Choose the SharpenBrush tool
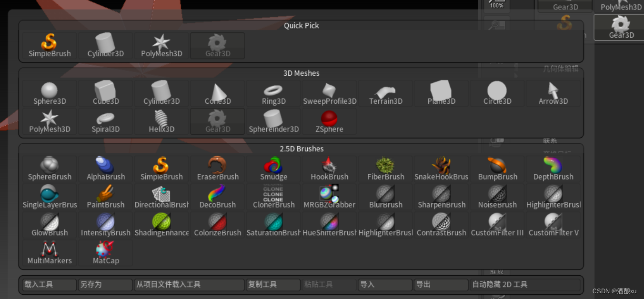Viewport: 644px width, 299px height. [x=442, y=198]
